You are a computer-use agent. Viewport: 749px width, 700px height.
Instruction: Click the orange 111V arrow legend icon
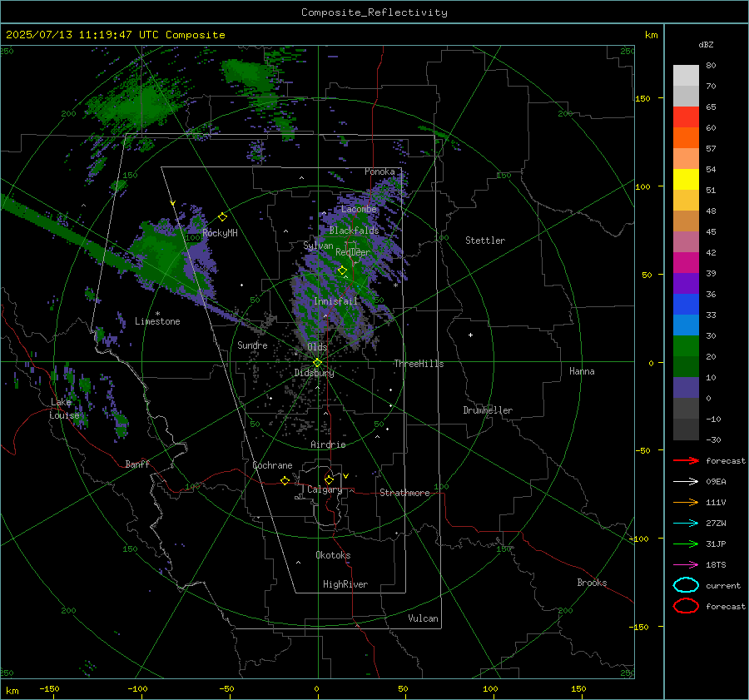tap(686, 502)
